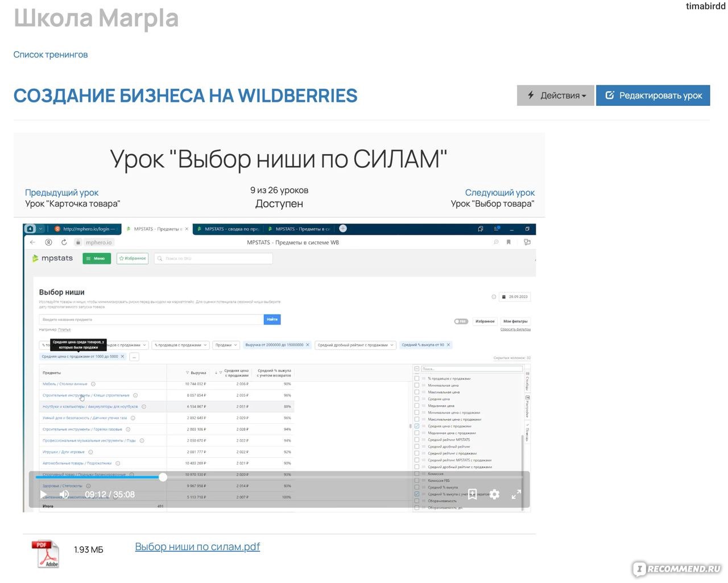Expand the Средний дробный рейтинг с продажами filter dropdown
This screenshot has height=583, width=728.
(355, 345)
